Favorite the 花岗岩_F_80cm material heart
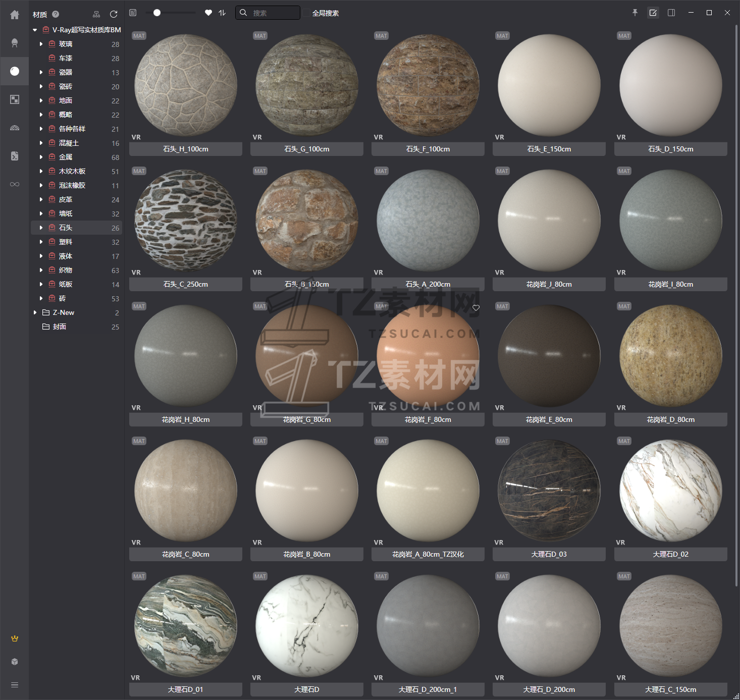 click(x=476, y=308)
